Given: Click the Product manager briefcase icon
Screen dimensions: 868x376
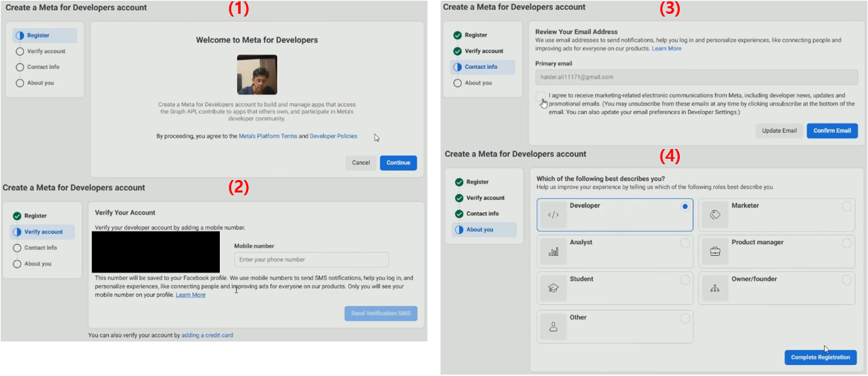Looking at the screenshot, I should (x=715, y=252).
